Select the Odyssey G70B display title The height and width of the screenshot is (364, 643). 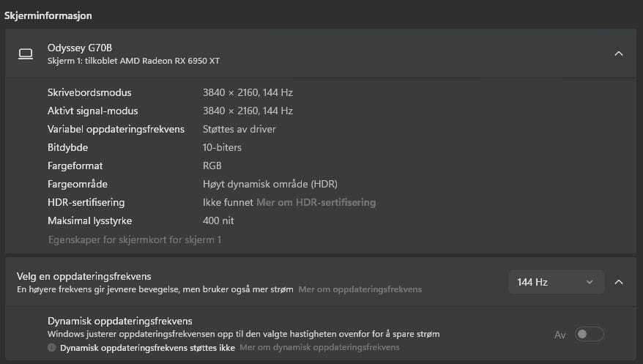click(x=80, y=48)
